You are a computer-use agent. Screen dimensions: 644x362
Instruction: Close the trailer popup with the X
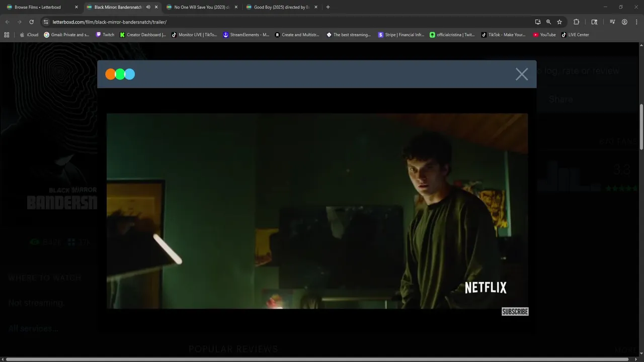pyautogui.click(x=522, y=74)
